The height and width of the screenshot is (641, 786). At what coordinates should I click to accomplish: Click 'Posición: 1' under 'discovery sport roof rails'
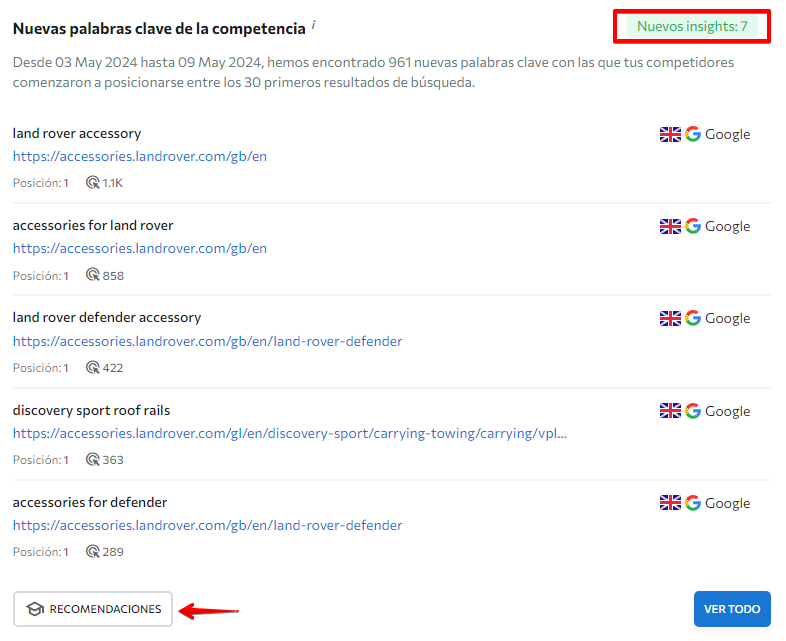pos(41,460)
